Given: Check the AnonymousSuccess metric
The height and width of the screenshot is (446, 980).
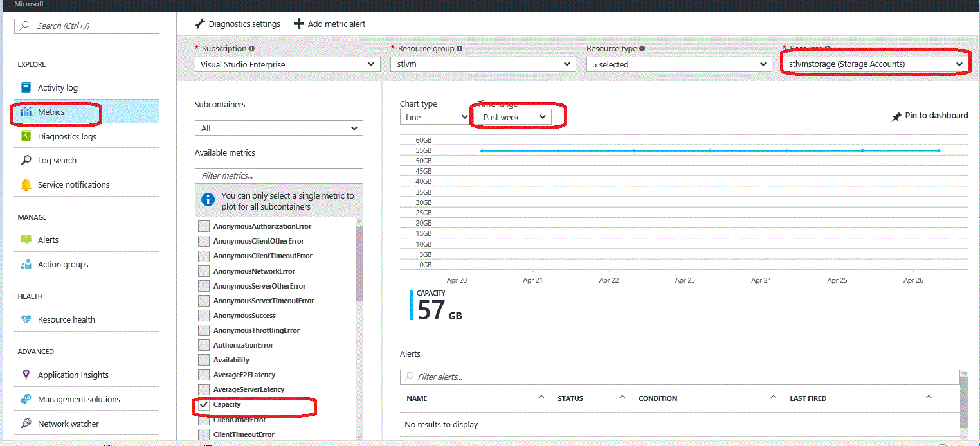Looking at the screenshot, I should (203, 315).
